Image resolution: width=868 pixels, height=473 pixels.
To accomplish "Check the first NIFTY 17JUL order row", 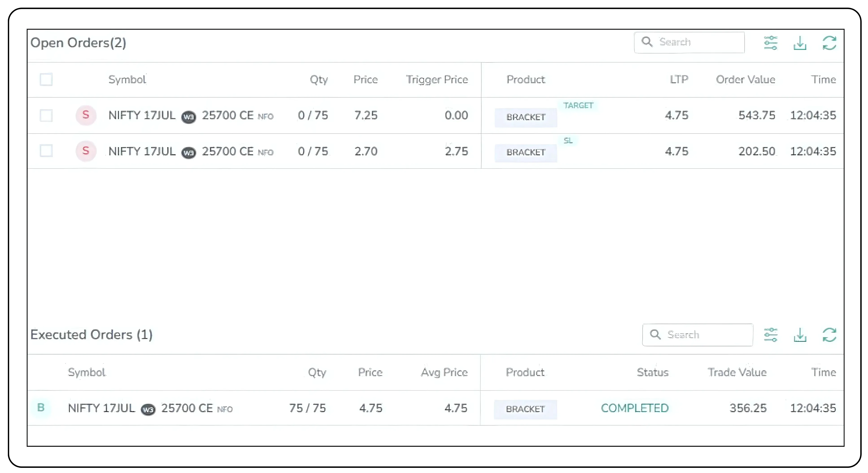I will pos(46,116).
